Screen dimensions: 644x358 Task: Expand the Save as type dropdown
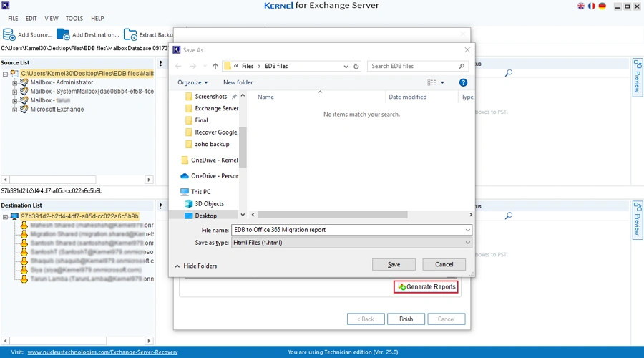click(x=467, y=243)
